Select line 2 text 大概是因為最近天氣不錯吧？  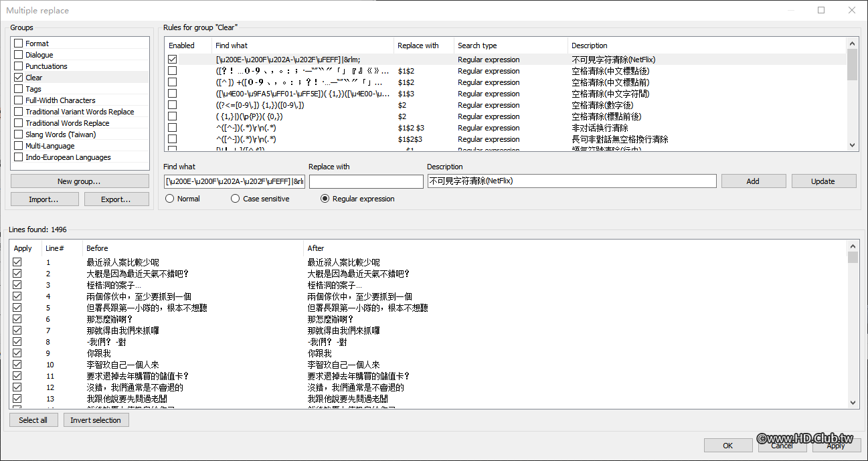coord(138,274)
